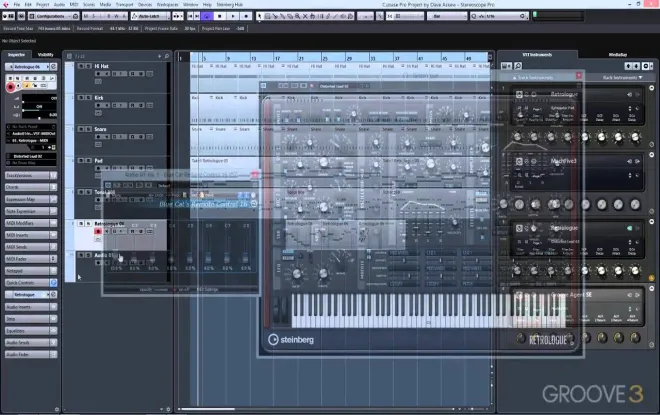Click the transport Stop button
The image size is (660, 415).
[219, 16]
